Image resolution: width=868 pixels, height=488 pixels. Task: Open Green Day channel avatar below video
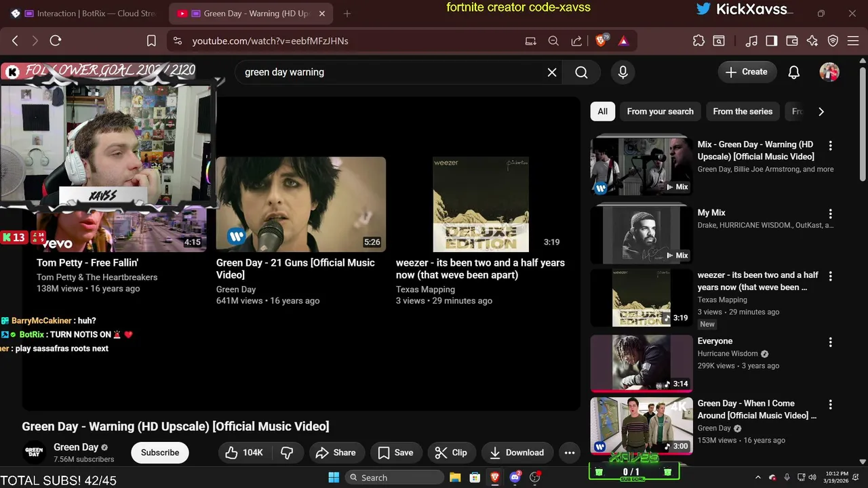click(35, 451)
